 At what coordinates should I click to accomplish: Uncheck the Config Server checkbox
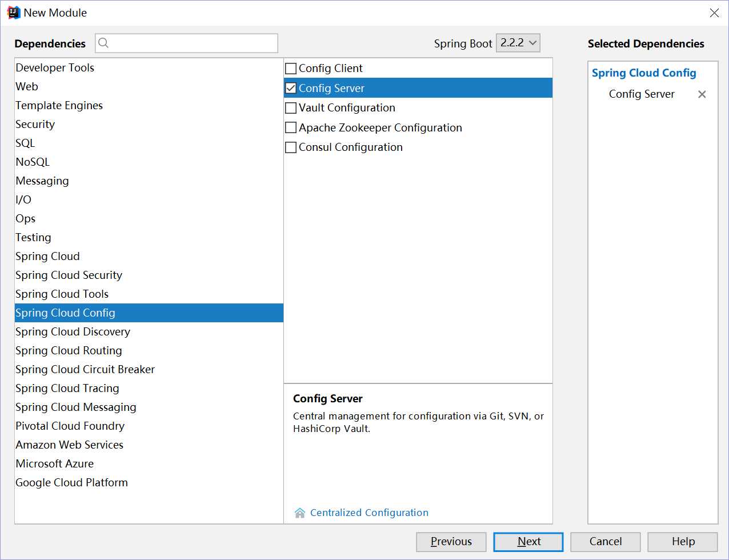click(291, 88)
